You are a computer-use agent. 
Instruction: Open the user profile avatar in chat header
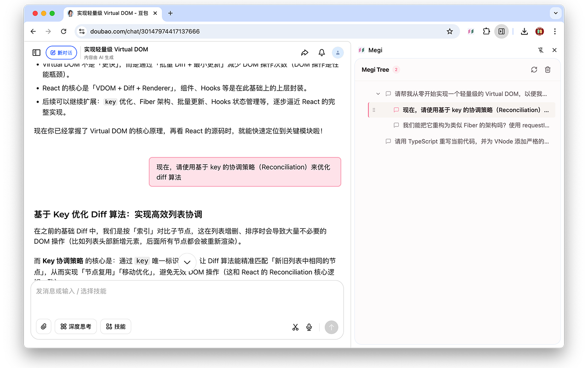[338, 52]
